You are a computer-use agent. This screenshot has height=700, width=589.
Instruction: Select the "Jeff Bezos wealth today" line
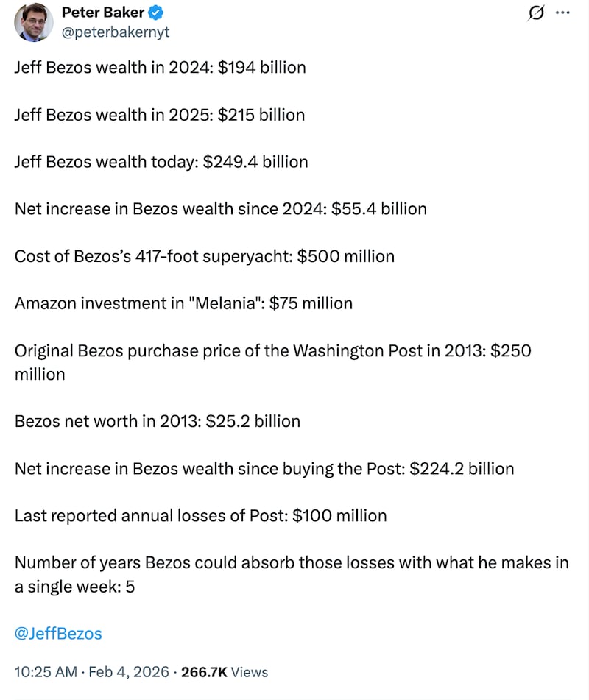click(161, 162)
